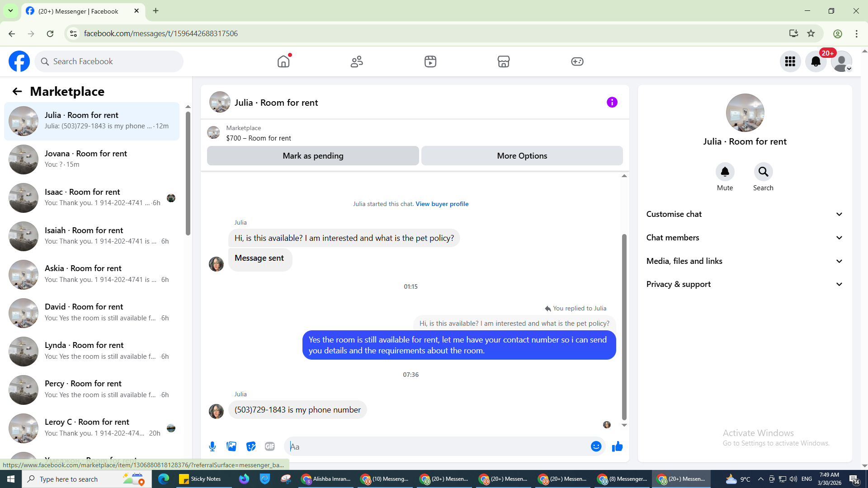This screenshot has height=488, width=868.
Task: Click the voice clip microphone icon
Action: click(x=212, y=446)
